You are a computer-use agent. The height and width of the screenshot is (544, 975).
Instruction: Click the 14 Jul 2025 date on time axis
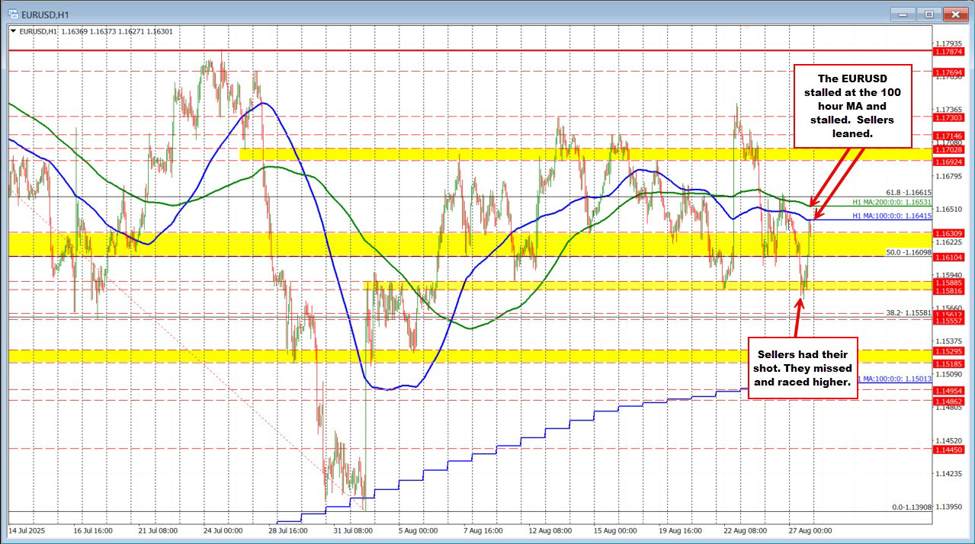pos(27,530)
